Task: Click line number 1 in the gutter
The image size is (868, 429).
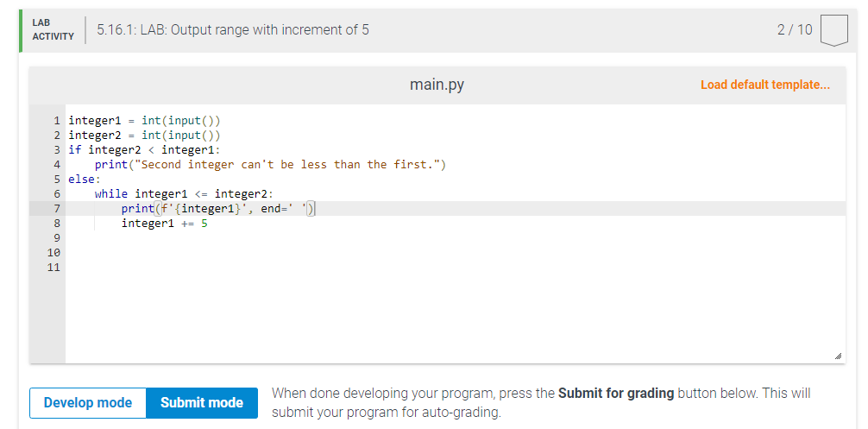Action: [x=57, y=121]
